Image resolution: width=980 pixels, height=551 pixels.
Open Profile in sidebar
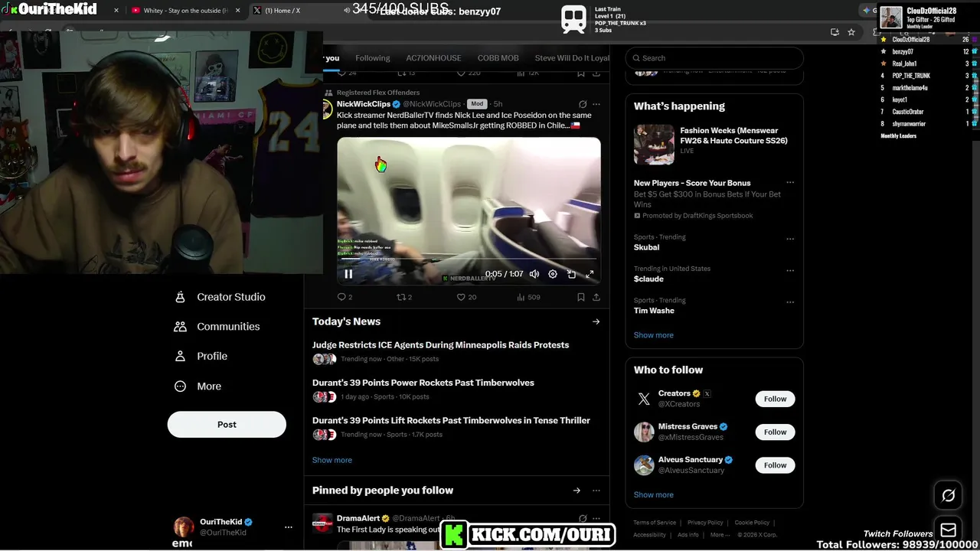pos(201,357)
